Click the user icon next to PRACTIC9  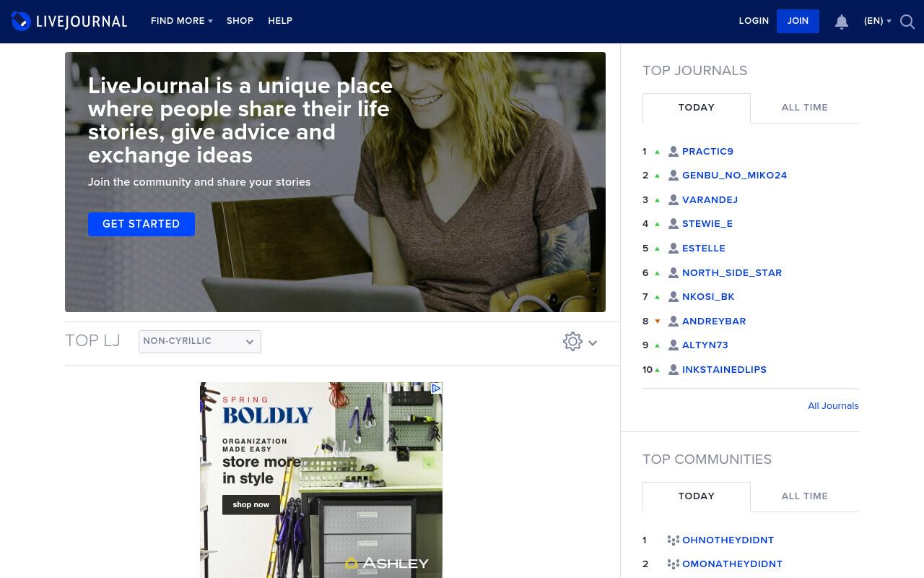tap(674, 152)
